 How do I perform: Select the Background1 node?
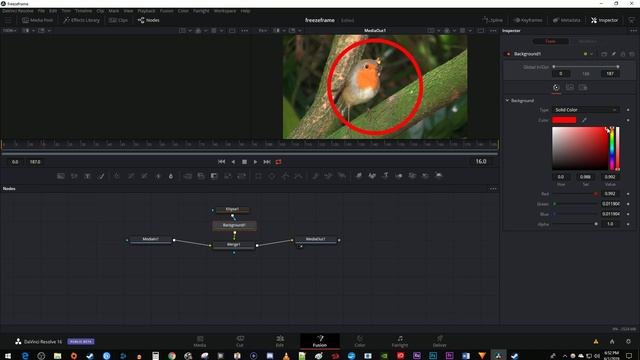(234, 225)
